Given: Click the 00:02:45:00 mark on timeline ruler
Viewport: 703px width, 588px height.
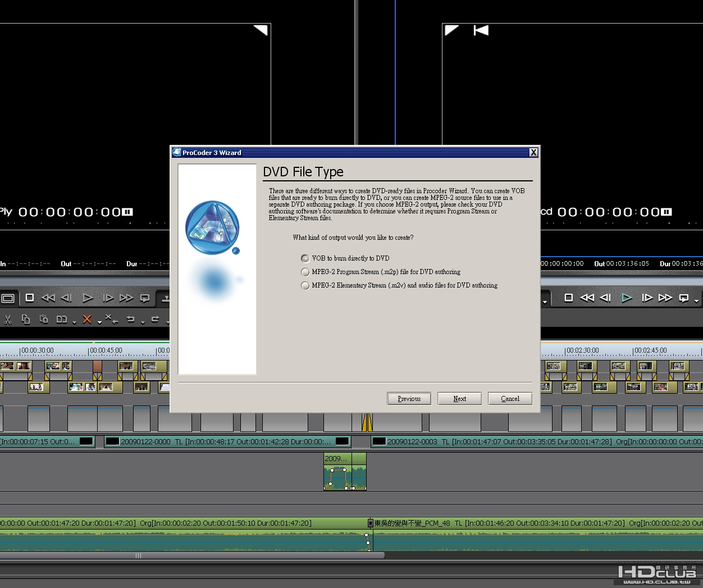Looking at the screenshot, I should (650, 350).
